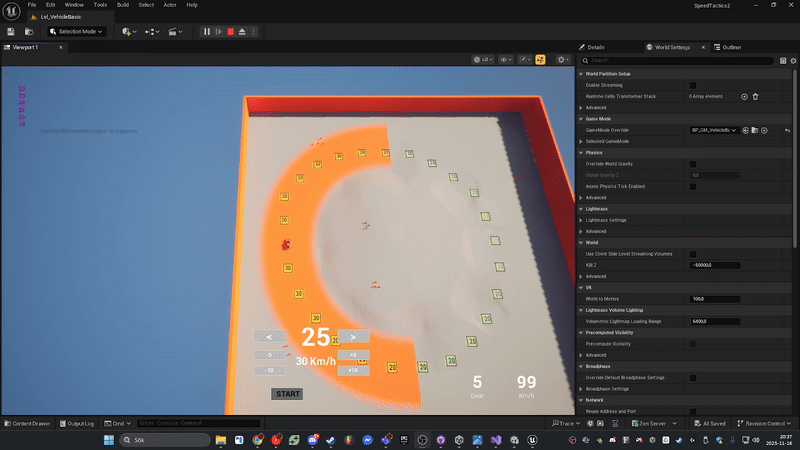Delete Runtime Cells Transformer Stack elements
Image resolution: width=800 pixels, height=450 pixels.
coord(755,96)
